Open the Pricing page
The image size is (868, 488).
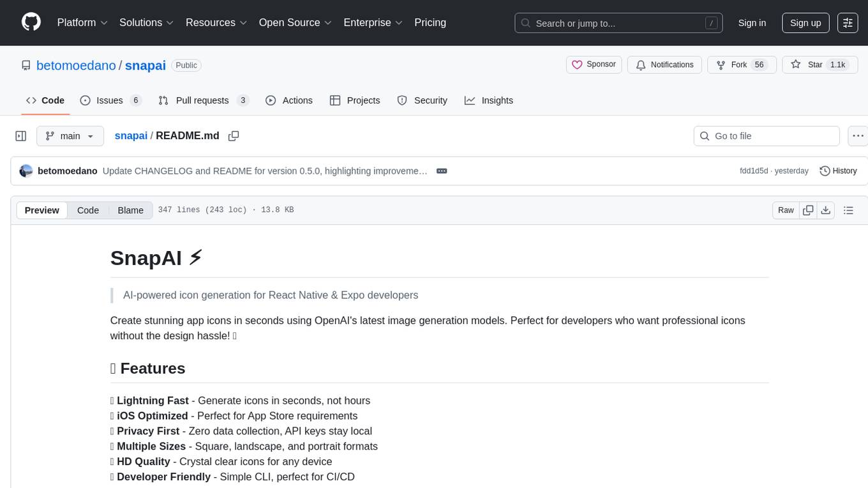tap(430, 22)
